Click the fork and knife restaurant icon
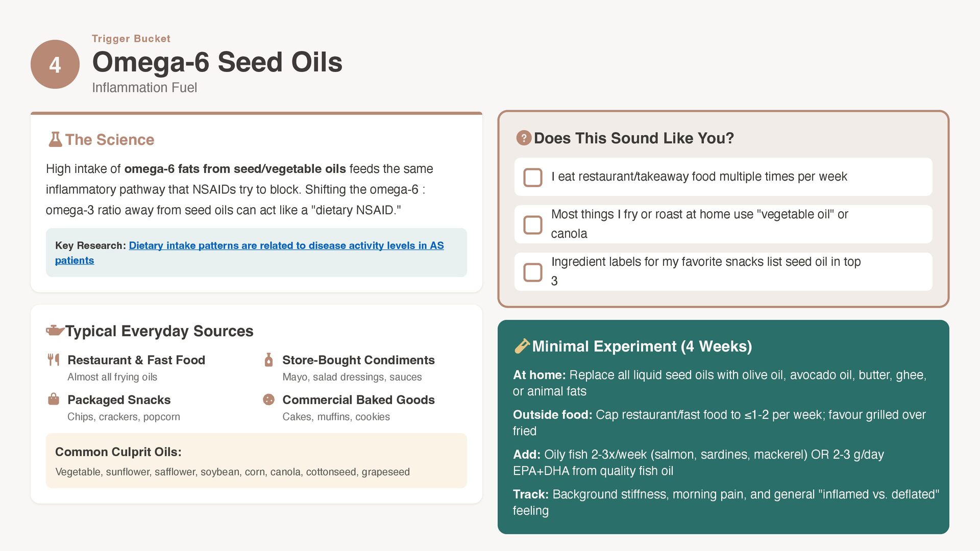The height and width of the screenshot is (551, 980). click(54, 360)
